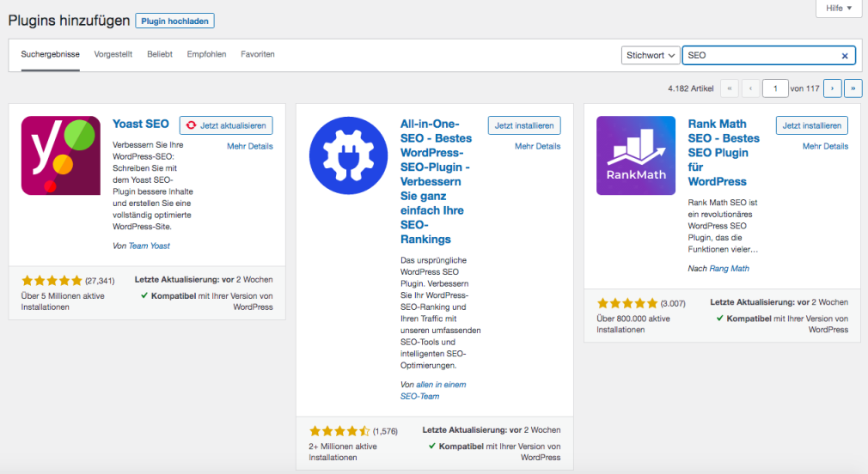Screen dimensions: 868x474
Task: Open Mehr Details for Yoast SEO
Action: click(250, 146)
